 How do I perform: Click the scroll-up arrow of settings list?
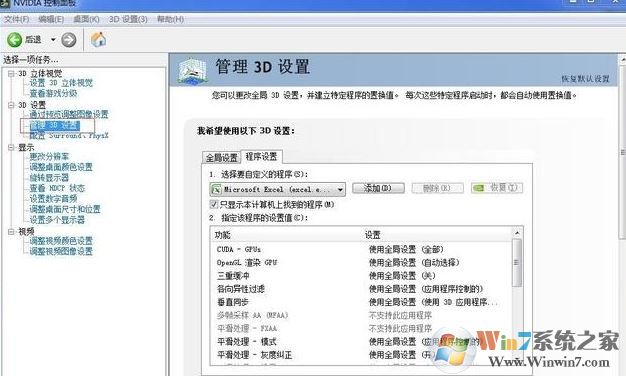(517, 233)
